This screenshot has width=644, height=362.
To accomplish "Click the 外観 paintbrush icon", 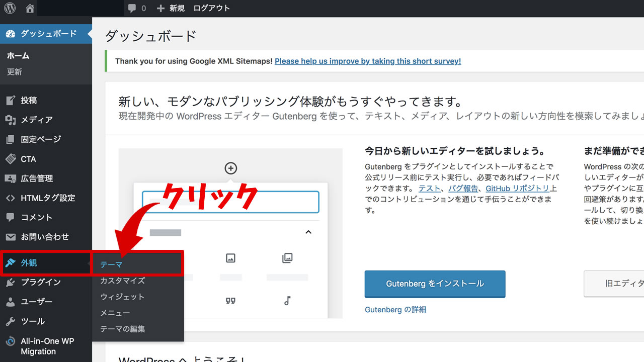I will tap(11, 262).
